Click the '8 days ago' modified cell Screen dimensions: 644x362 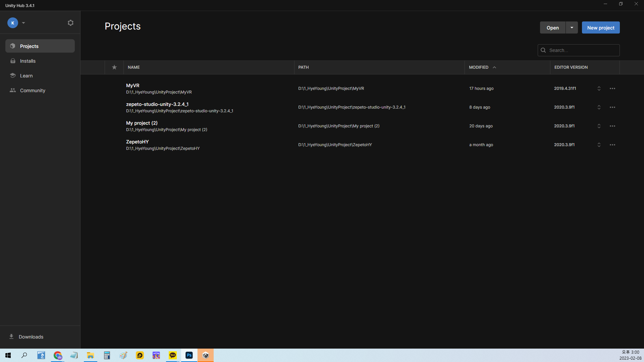tap(480, 107)
